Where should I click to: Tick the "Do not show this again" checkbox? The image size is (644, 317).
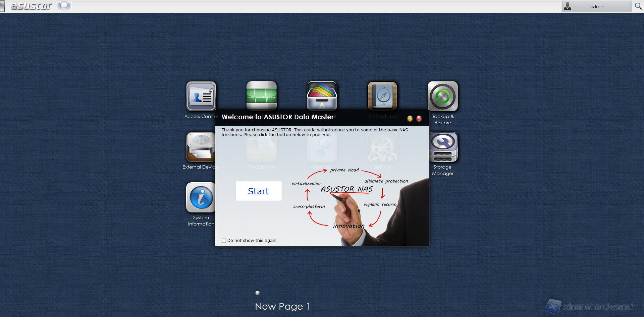224,241
